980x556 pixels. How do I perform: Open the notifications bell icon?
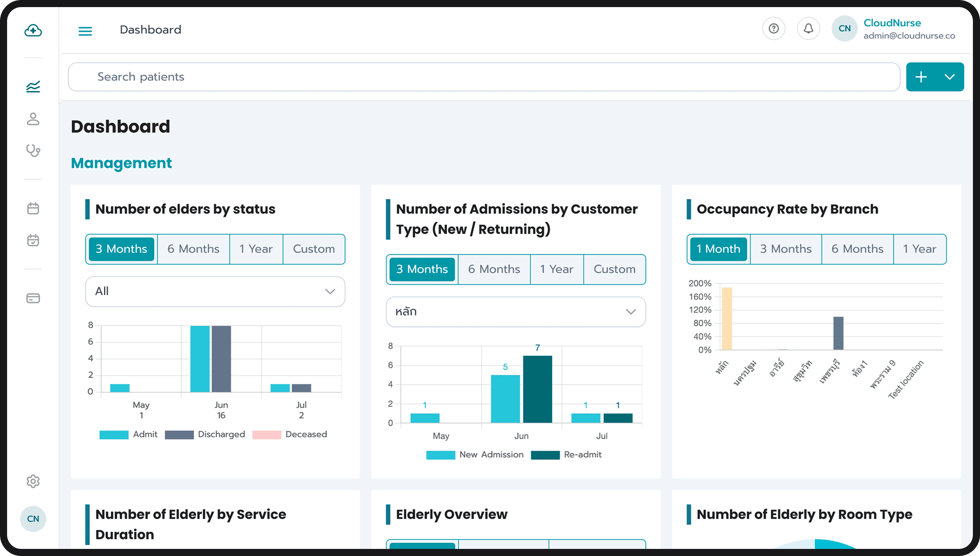pos(808,29)
